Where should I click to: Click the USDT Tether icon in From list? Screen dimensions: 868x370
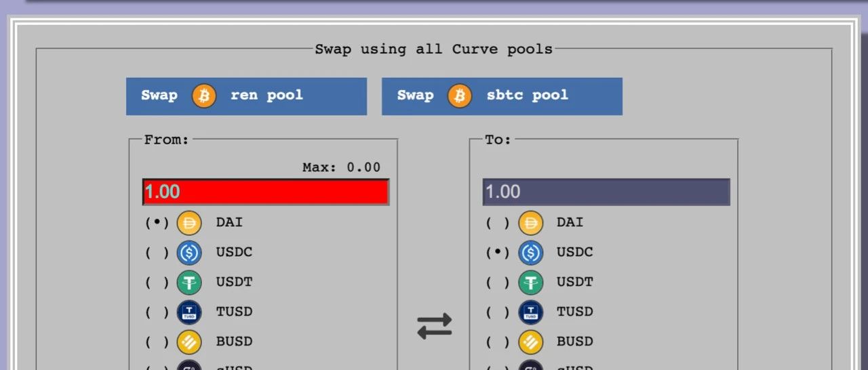pos(189,283)
